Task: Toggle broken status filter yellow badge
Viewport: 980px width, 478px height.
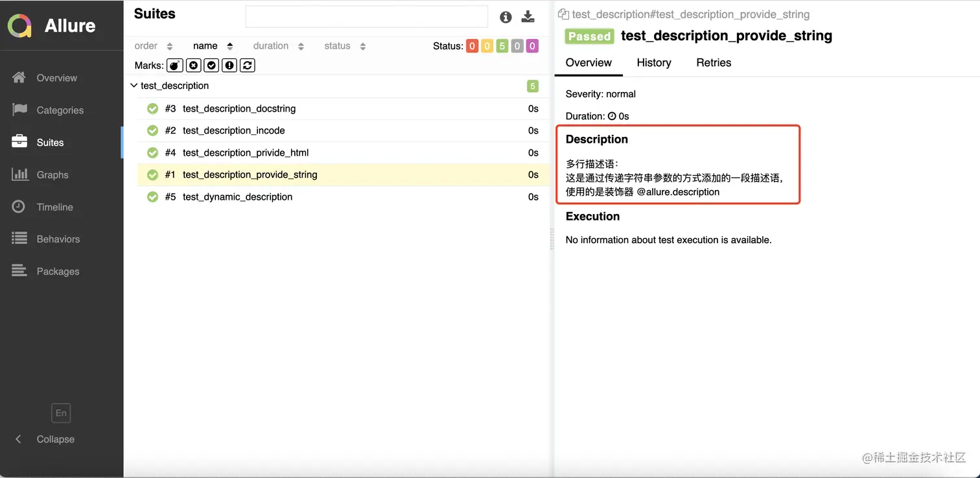Action: [x=487, y=46]
